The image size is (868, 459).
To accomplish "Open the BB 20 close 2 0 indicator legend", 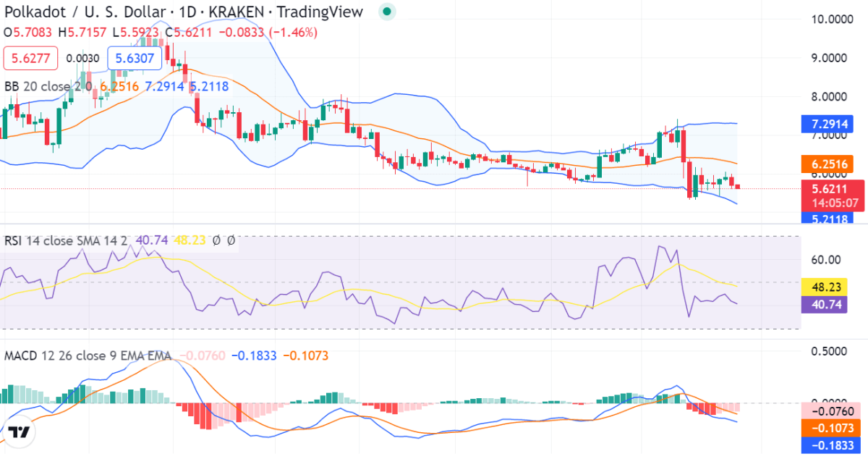I will tap(48, 86).
